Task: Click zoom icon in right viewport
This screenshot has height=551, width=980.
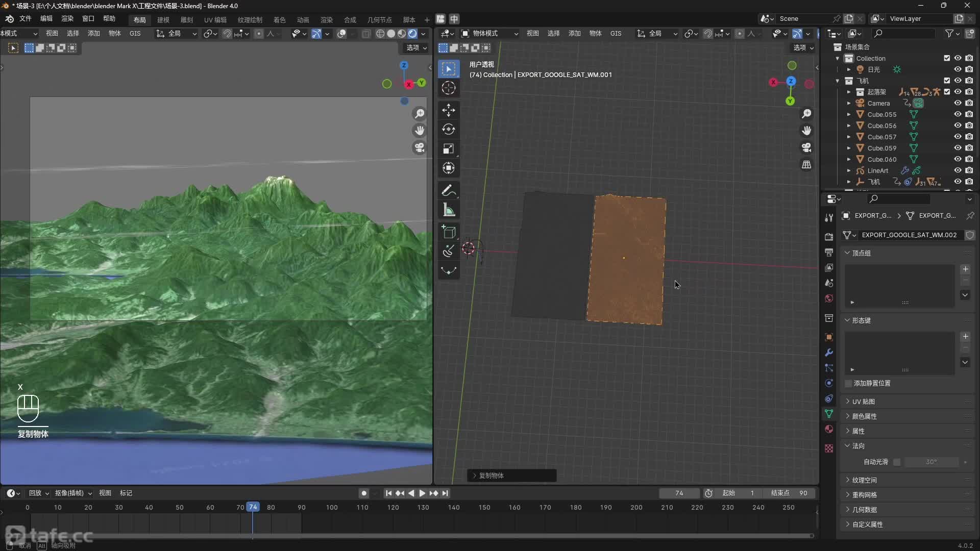Action: (806, 114)
